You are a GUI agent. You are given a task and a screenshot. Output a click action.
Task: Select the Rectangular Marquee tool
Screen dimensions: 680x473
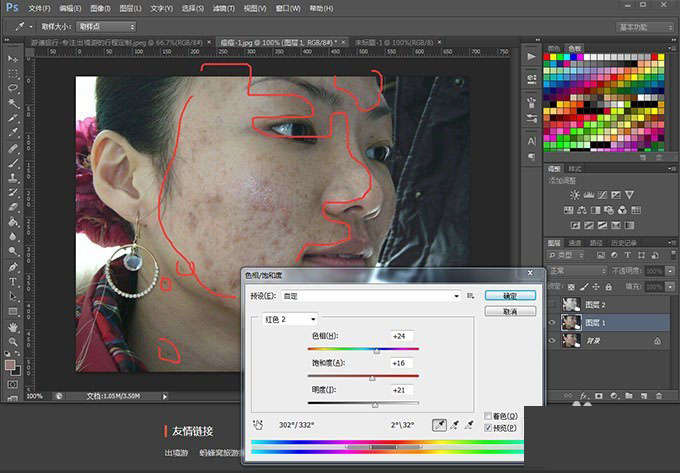point(13,74)
